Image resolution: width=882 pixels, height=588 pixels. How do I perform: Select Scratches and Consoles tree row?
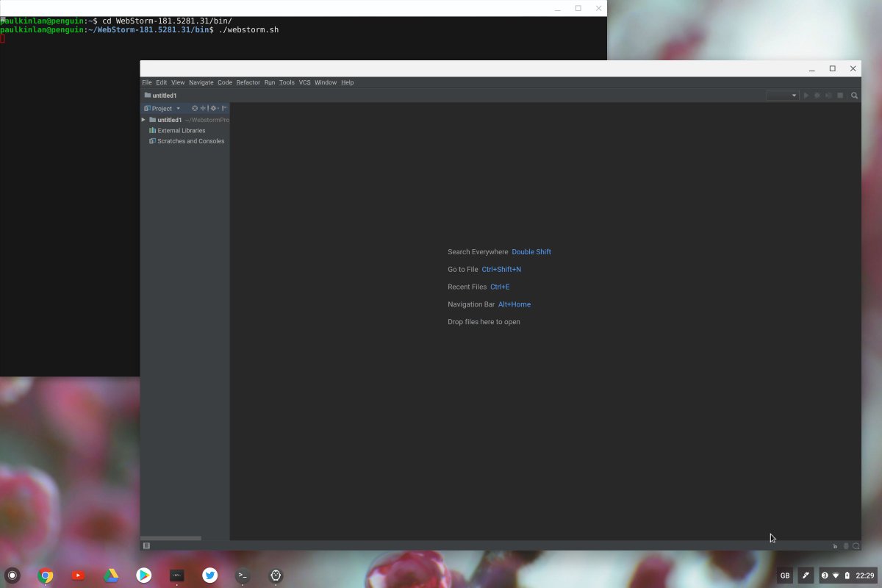[x=185, y=140]
